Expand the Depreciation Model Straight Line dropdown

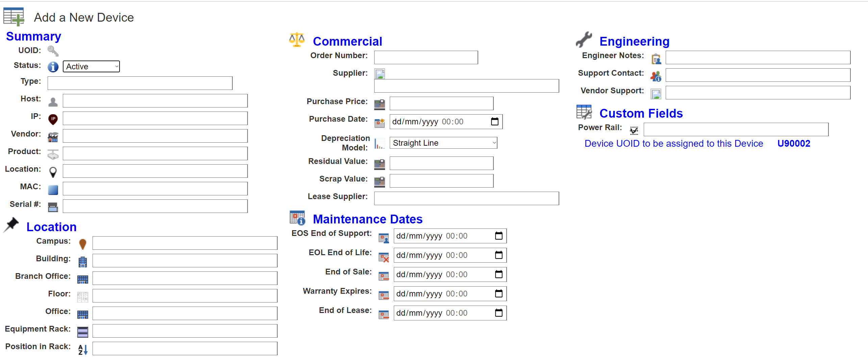point(443,143)
